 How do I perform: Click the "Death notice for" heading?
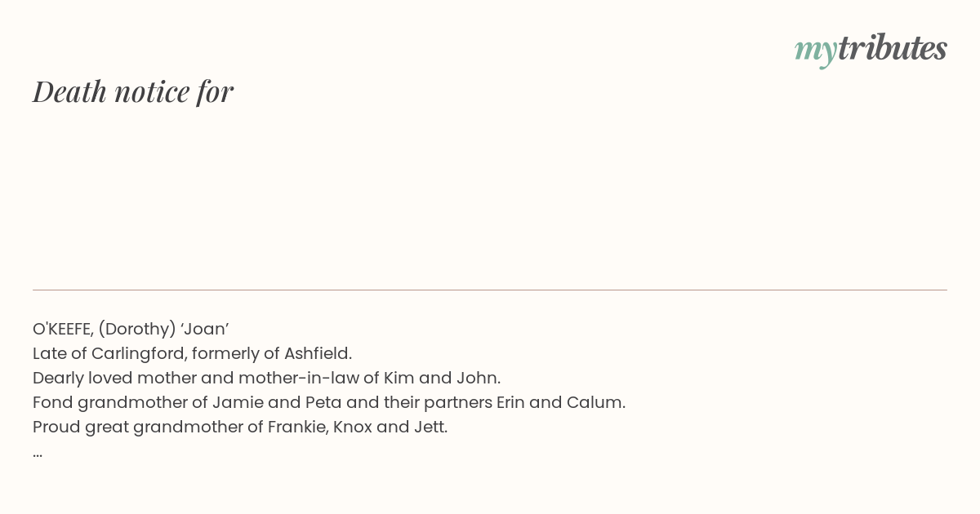[x=133, y=91]
